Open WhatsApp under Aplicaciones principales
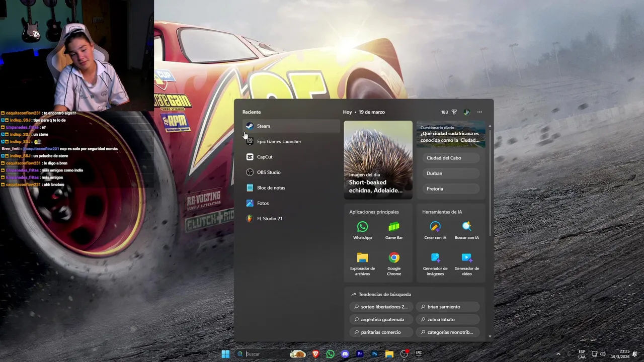The image size is (644, 362). 362,231
